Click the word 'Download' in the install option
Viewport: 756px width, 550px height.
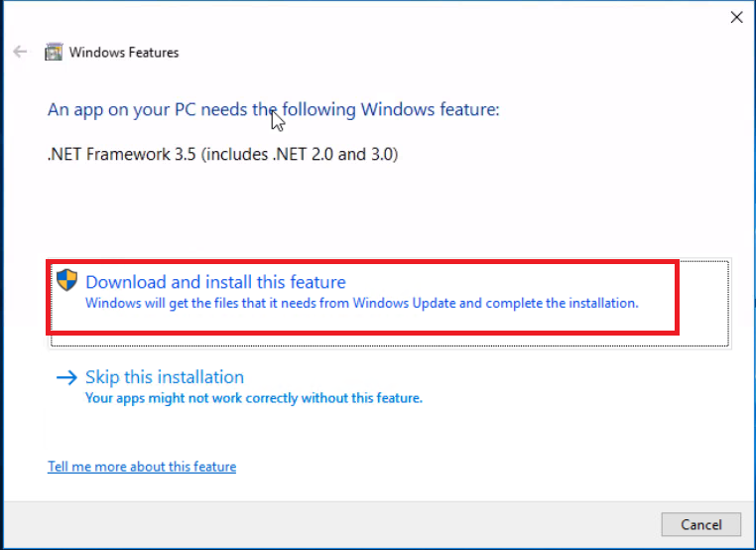click(x=126, y=282)
